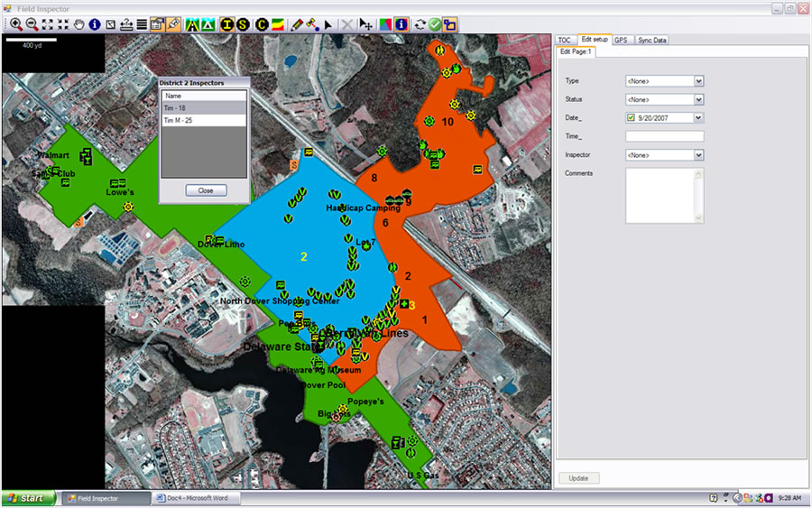
Task: Open the Inspector dropdown
Action: pyautogui.click(x=698, y=155)
